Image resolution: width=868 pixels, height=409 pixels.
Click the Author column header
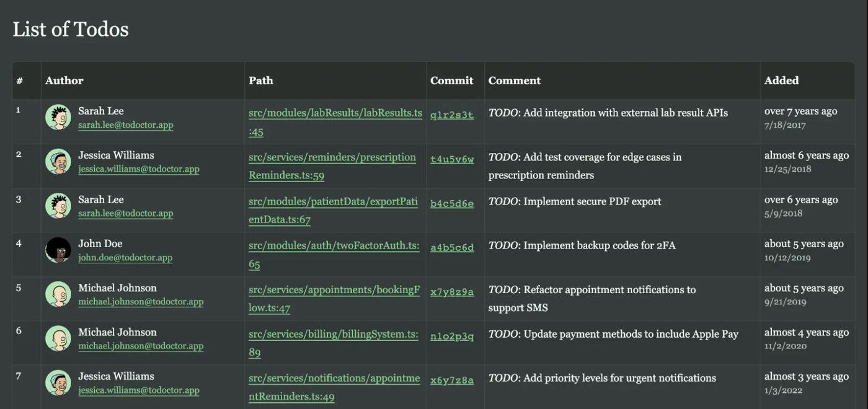(64, 81)
